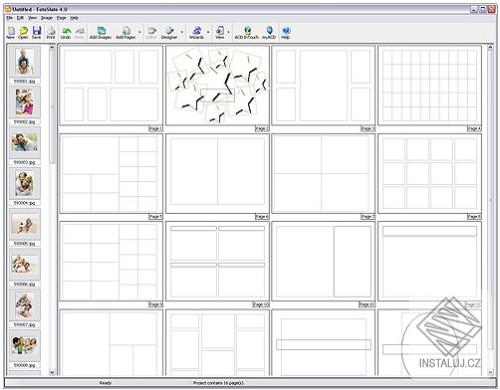The height and width of the screenshot is (390, 500).
Task: Click 'Project contains 16 page(s)' status text
Action: point(218,383)
